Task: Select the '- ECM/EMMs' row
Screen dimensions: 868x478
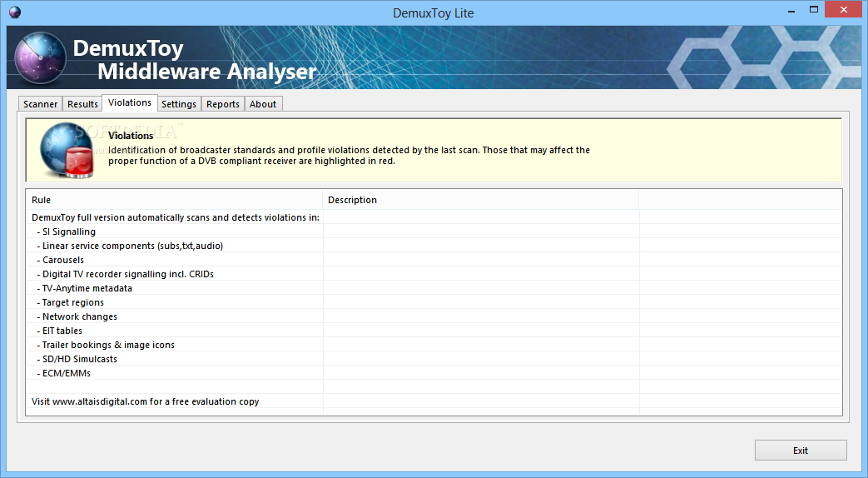Action: [434, 373]
